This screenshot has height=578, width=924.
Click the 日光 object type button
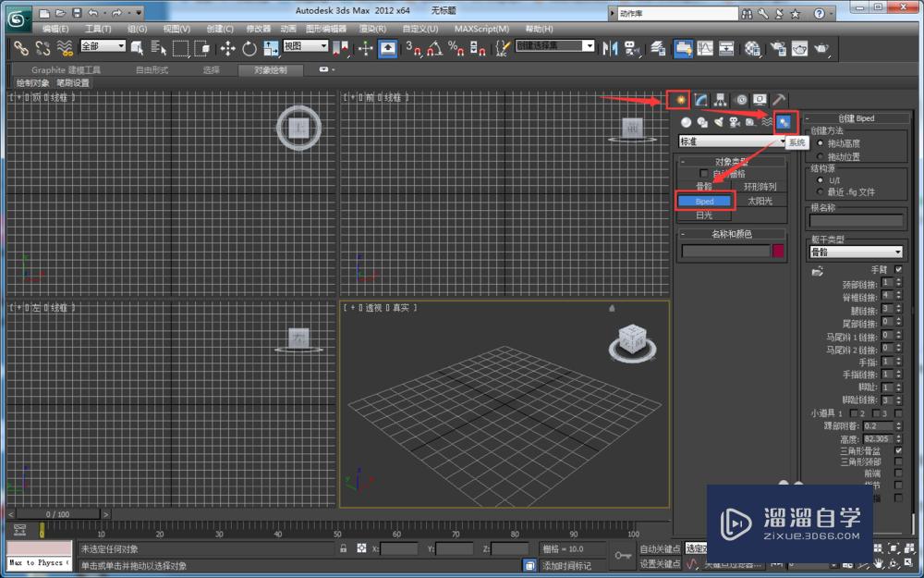pyautogui.click(x=704, y=215)
